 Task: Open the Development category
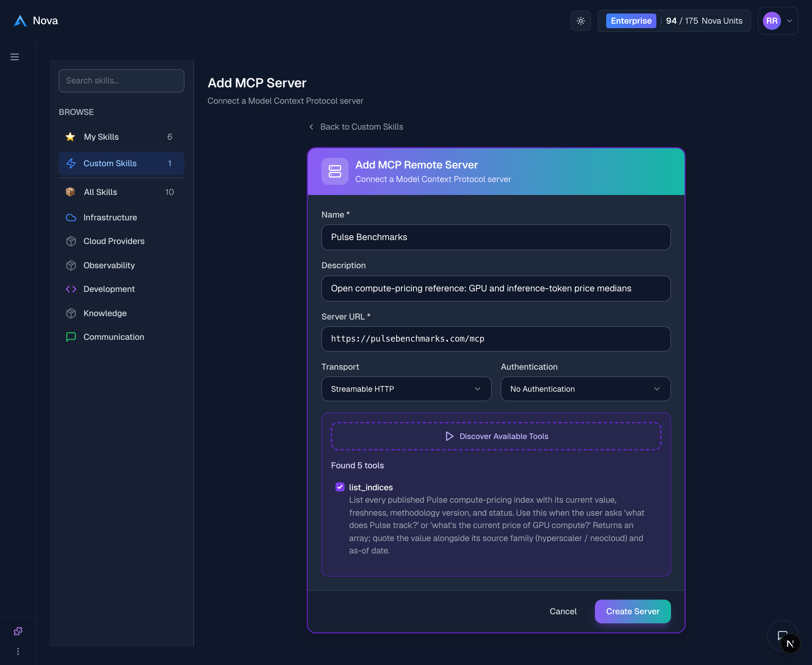121,289
